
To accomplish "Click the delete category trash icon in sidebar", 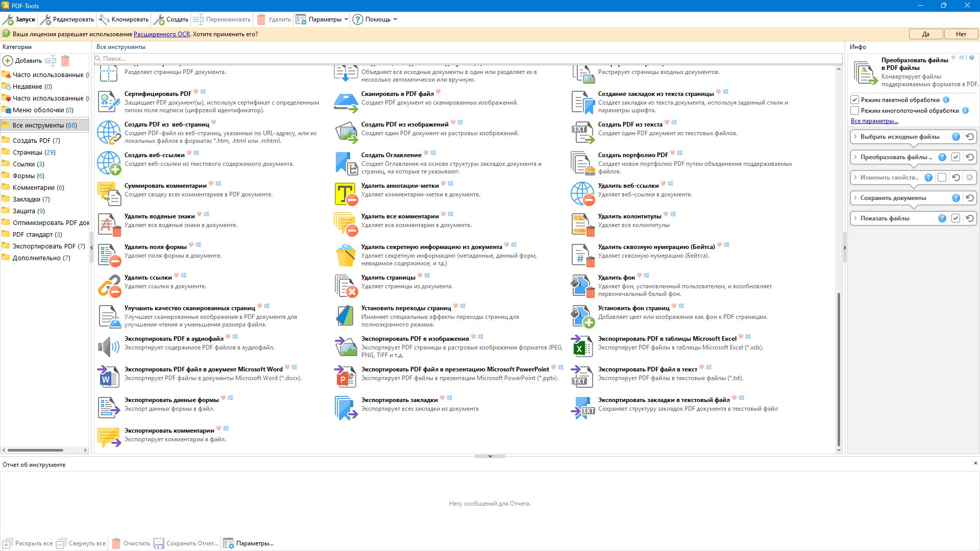I will pos(65,61).
